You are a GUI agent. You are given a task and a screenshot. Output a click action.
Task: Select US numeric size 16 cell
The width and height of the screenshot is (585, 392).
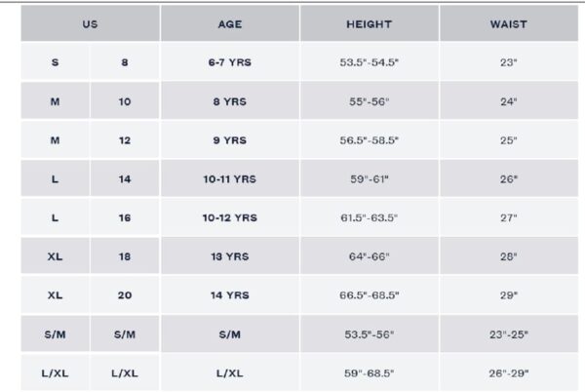[125, 217]
